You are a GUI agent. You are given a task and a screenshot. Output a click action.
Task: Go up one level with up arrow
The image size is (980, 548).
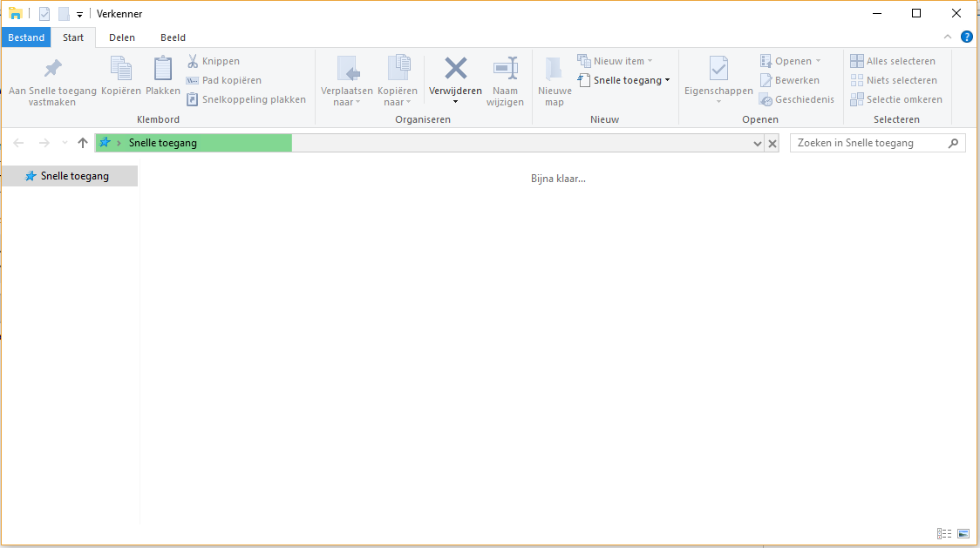pyautogui.click(x=83, y=143)
